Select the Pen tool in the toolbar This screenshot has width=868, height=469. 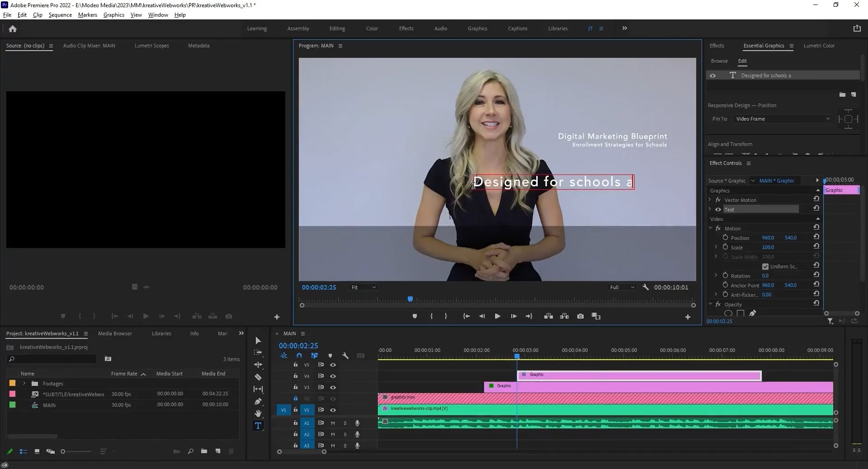pos(258,402)
